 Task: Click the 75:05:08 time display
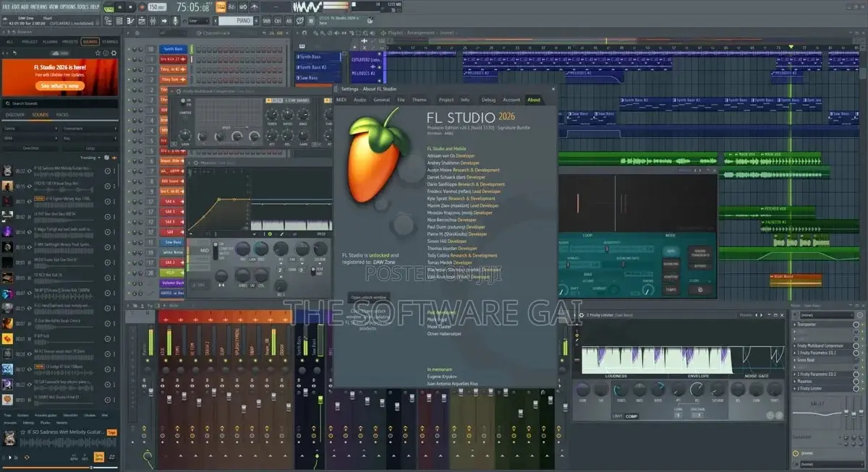192,7
